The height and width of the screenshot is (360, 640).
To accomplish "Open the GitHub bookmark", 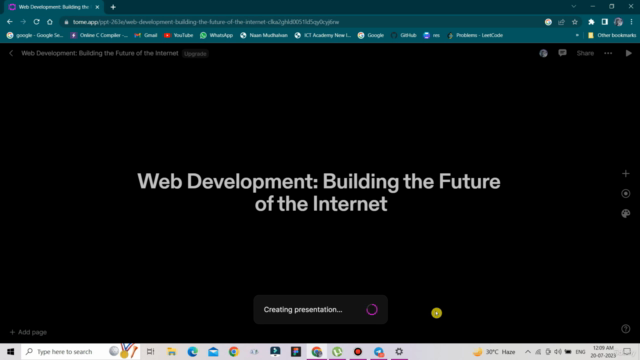I will coord(404,36).
